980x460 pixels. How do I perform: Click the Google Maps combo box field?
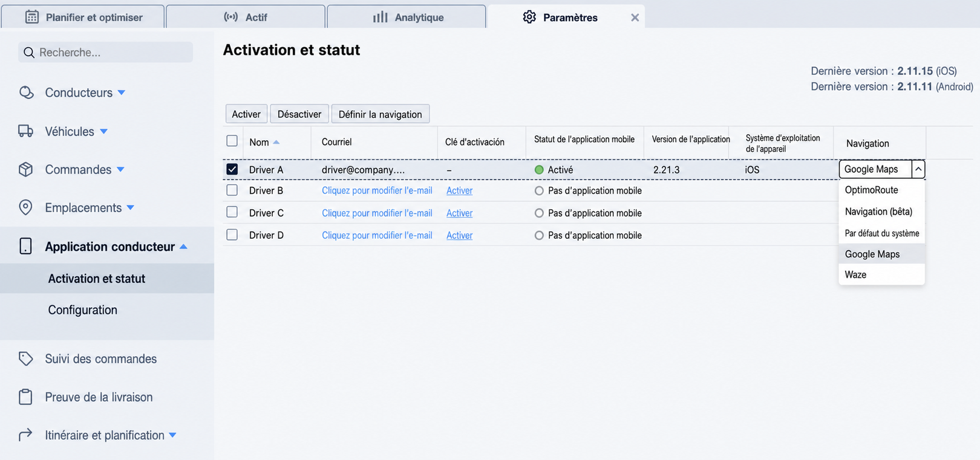(x=875, y=169)
